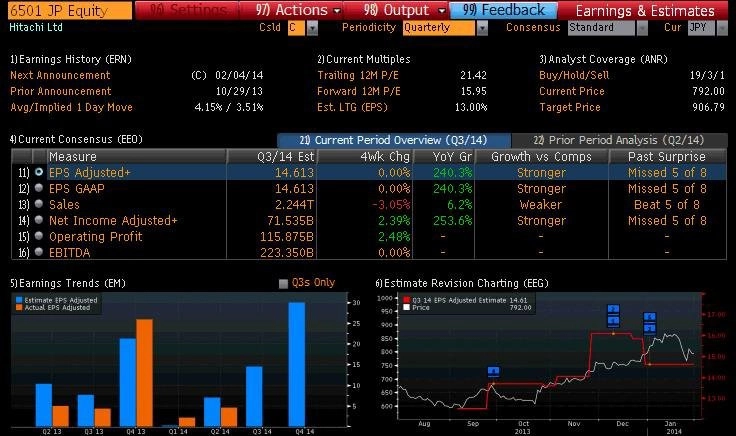Open Current Consensus (EEO) section
The width and height of the screenshot is (736, 436).
click(76, 139)
